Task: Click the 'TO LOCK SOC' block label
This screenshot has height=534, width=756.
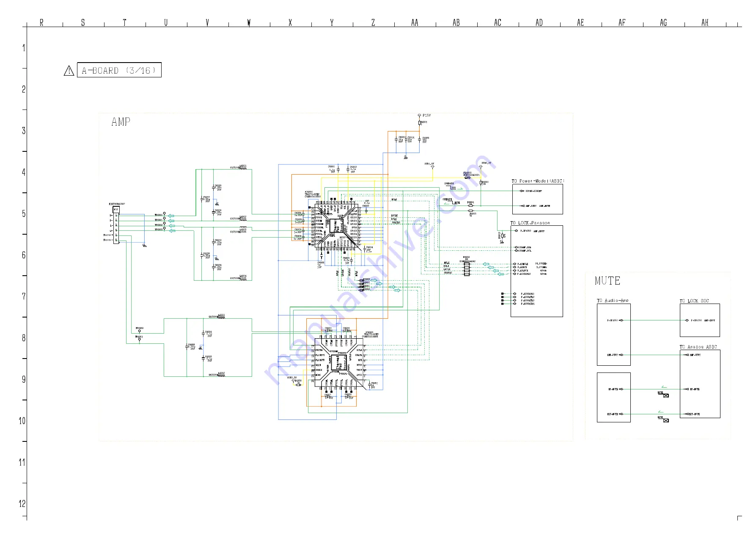Action: coord(694,301)
